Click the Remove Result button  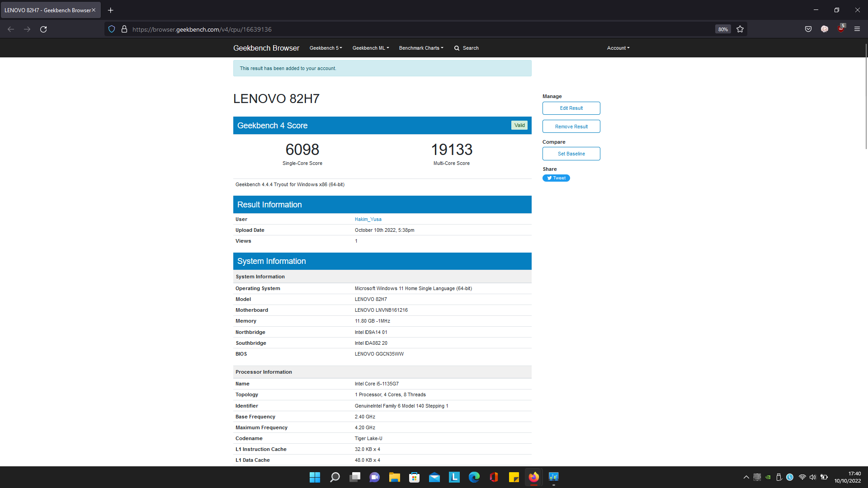[x=571, y=127]
